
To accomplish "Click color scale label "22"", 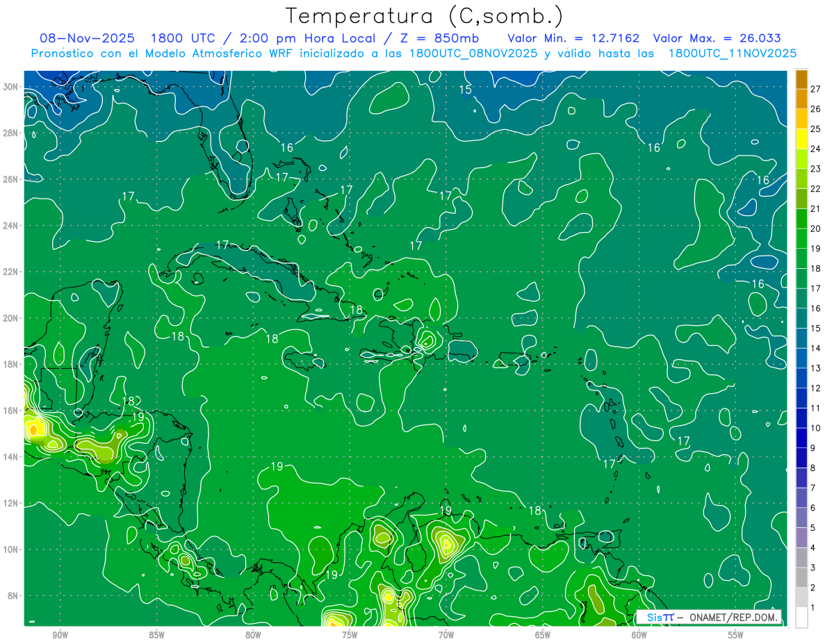I will pos(815,188).
